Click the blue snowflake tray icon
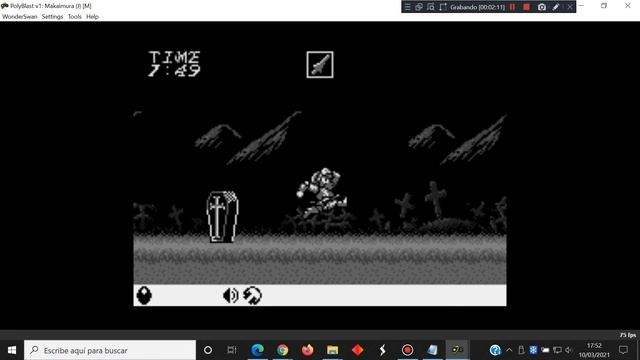Image resolution: width=640 pixels, height=360 pixels. [533, 350]
